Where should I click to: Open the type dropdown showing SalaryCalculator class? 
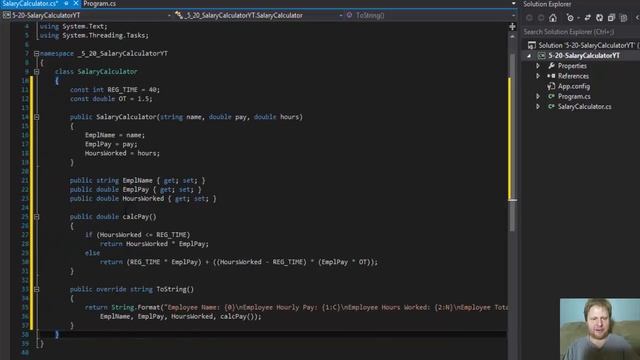tap(259, 15)
